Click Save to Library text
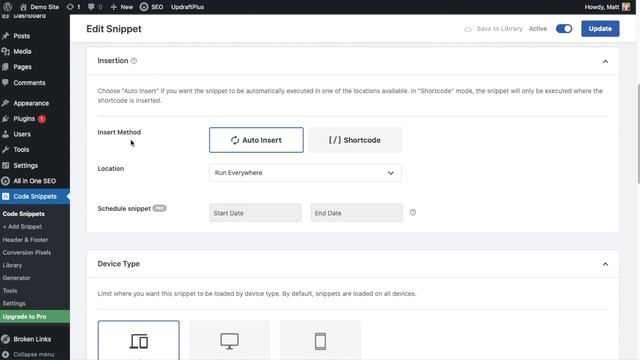This screenshot has width=640, height=360. 500,29
